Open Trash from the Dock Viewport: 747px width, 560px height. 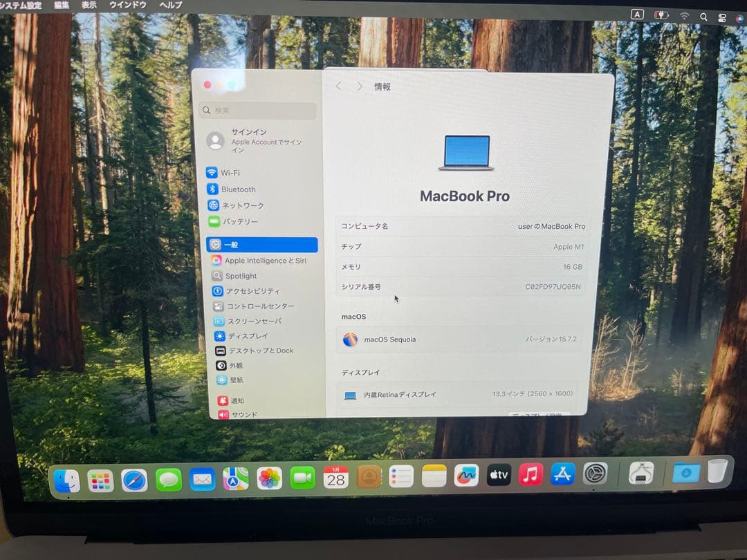pos(717,471)
